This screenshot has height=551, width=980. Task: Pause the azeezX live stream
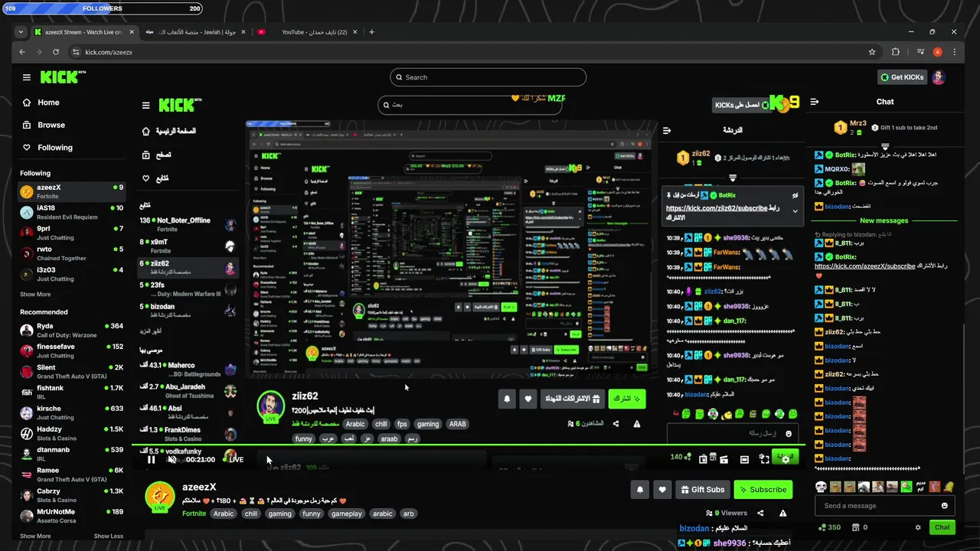(x=151, y=459)
